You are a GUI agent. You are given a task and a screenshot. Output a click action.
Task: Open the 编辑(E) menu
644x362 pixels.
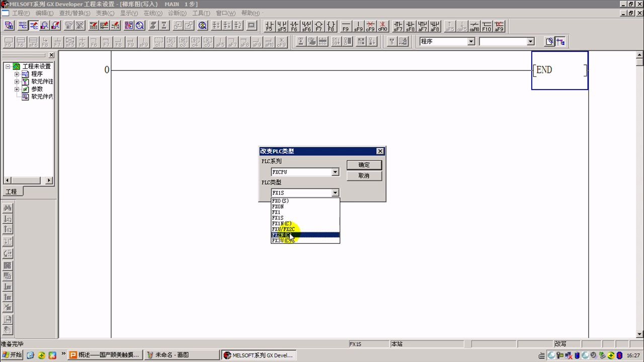click(45, 13)
